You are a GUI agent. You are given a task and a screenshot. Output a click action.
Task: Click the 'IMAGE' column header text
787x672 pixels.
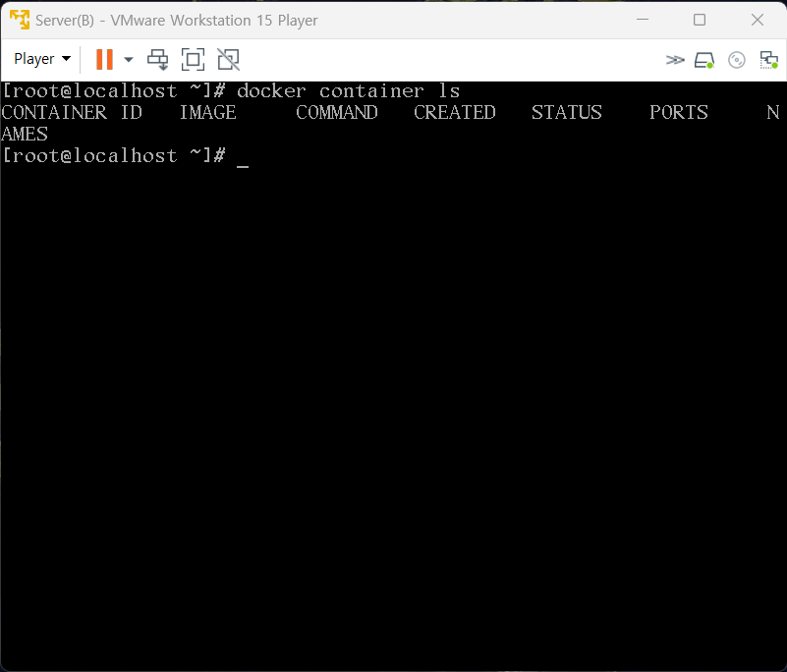pyautogui.click(x=207, y=112)
